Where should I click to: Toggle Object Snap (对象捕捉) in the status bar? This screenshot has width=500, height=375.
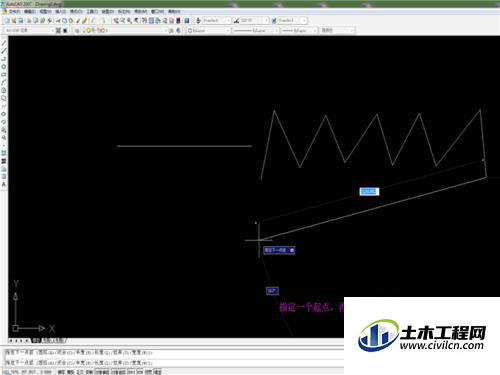[102, 372]
